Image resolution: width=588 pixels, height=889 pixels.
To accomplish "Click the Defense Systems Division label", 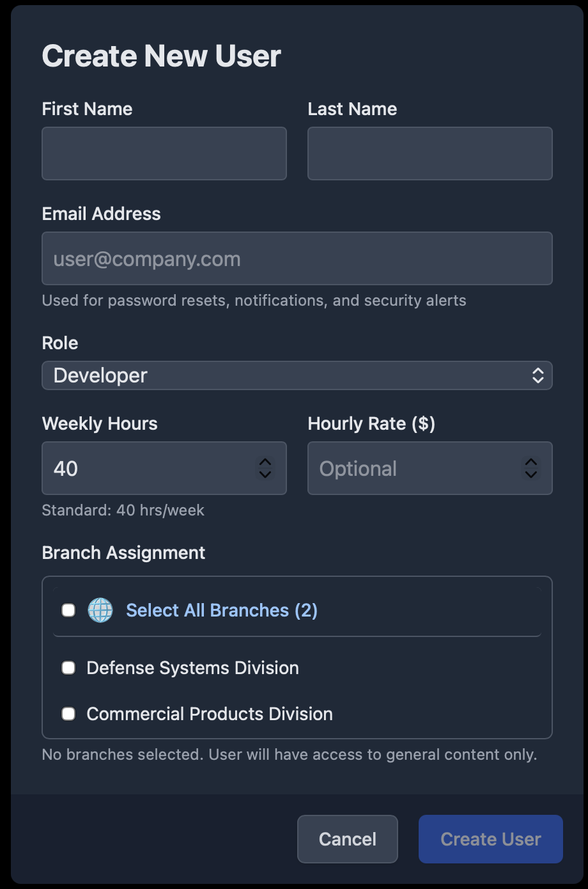I will pyautogui.click(x=192, y=668).
